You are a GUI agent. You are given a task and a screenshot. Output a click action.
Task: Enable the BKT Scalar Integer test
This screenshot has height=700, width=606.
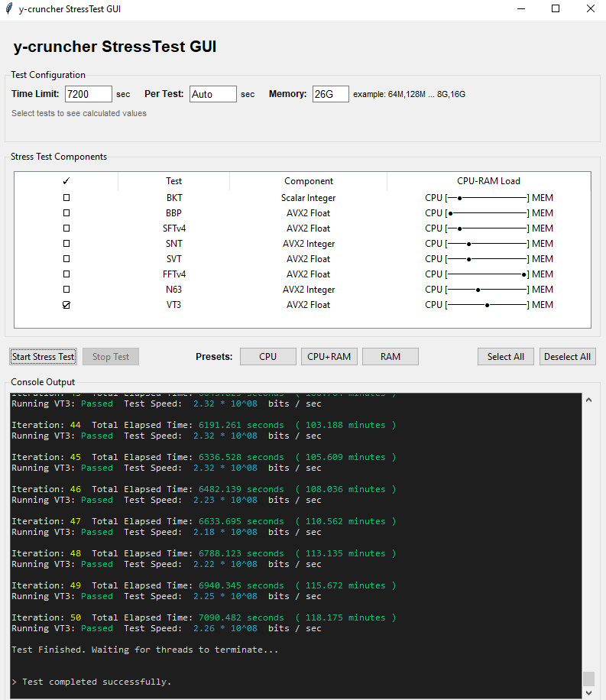tap(66, 198)
